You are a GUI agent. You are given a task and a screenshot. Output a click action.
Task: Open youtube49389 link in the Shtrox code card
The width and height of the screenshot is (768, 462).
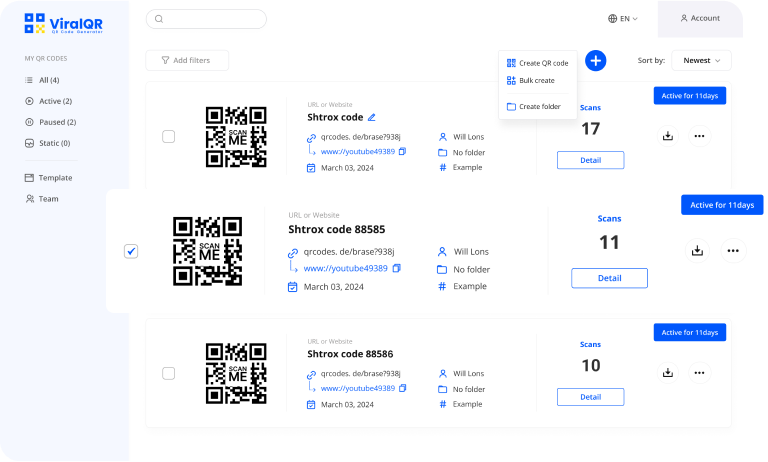tap(358, 151)
